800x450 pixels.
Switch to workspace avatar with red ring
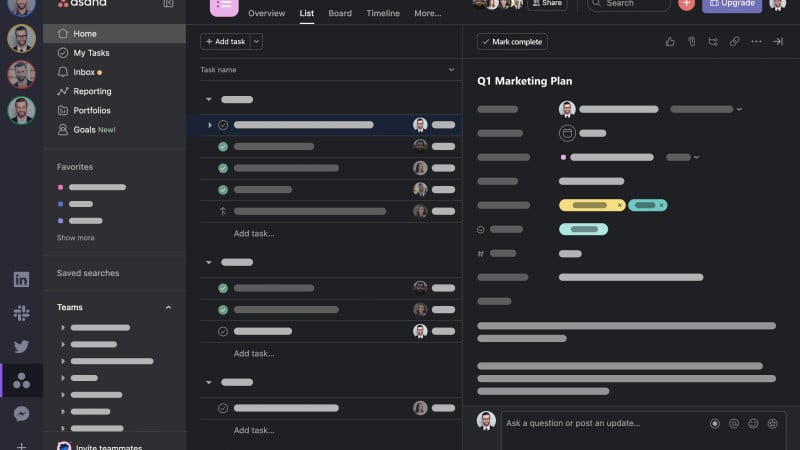[x=21, y=74]
